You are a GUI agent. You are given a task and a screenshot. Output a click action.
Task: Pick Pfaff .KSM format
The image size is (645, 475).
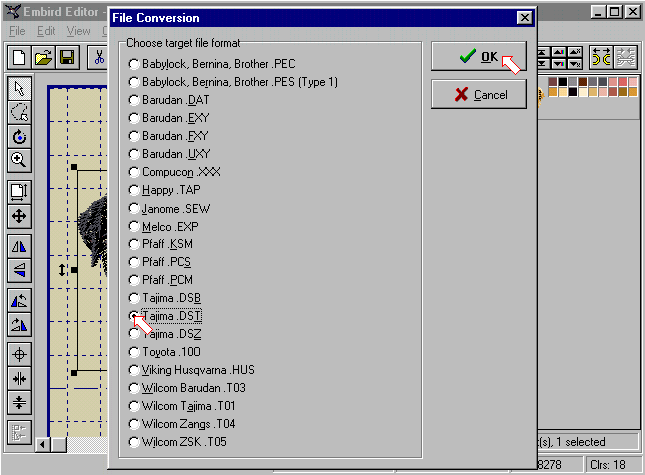(x=161, y=244)
